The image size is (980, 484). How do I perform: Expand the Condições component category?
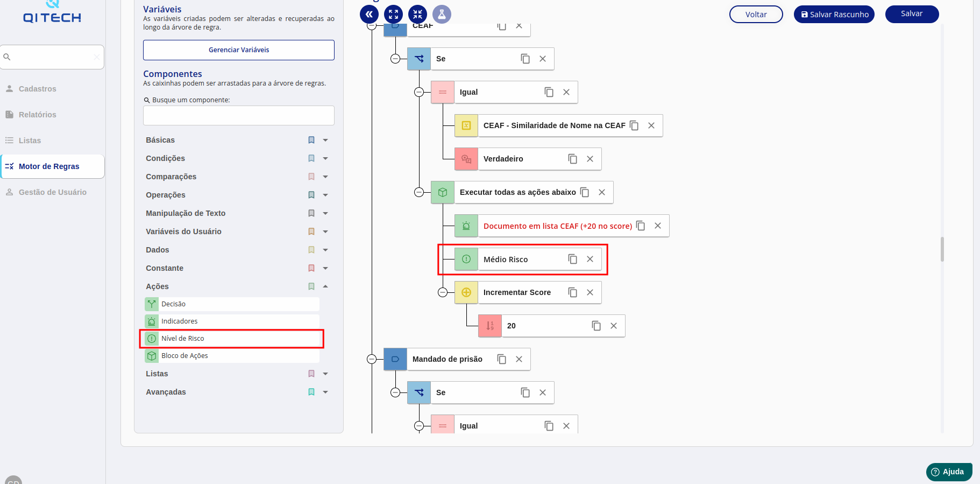click(x=325, y=158)
